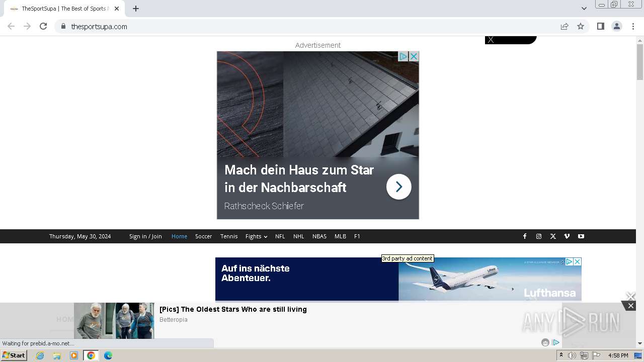Select the NBAS menu item
Viewport: 644px width, 362px height.
click(x=319, y=236)
